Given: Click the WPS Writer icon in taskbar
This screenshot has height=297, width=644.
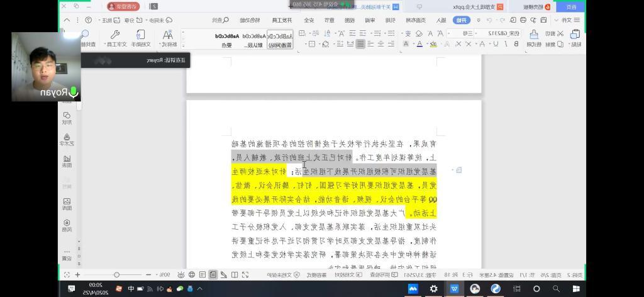Looking at the screenshot, I should pyautogui.click(x=454, y=288).
